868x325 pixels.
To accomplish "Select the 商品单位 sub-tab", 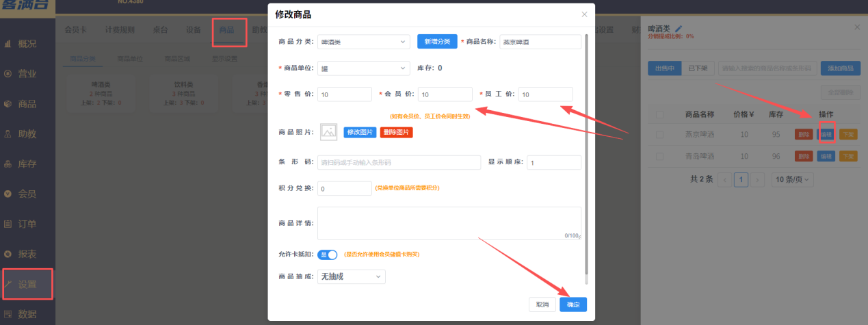I will [131, 59].
